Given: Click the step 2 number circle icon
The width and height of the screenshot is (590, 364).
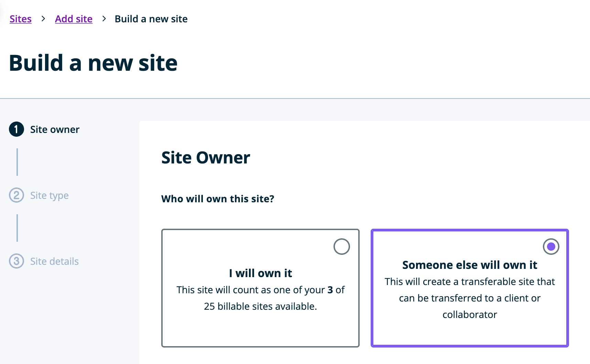Looking at the screenshot, I should point(17,195).
